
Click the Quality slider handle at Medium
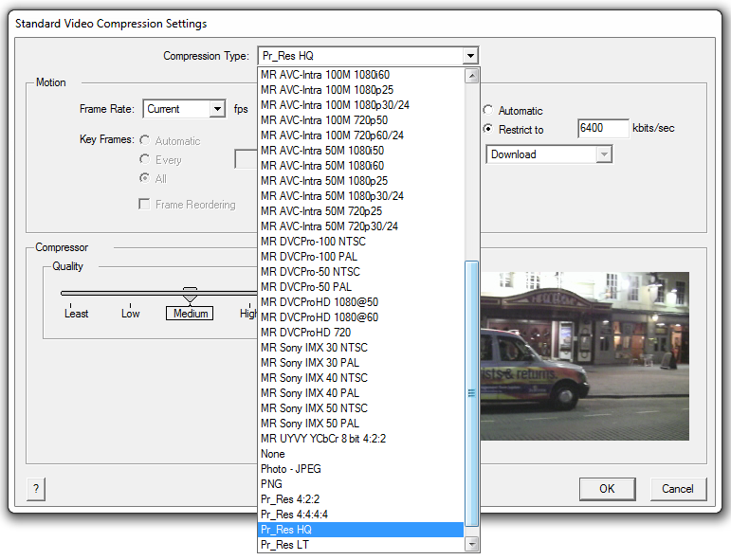(x=190, y=295)
